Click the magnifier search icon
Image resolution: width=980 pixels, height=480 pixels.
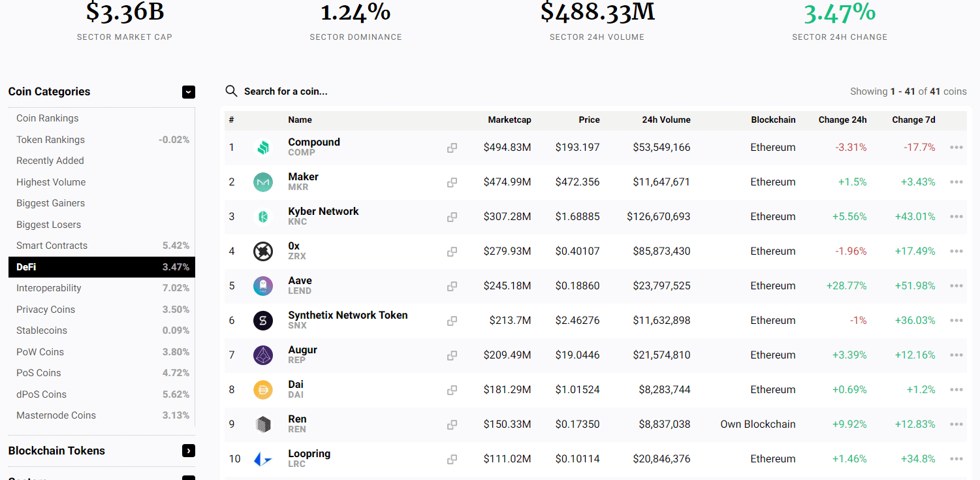click(x=231, y=91)
